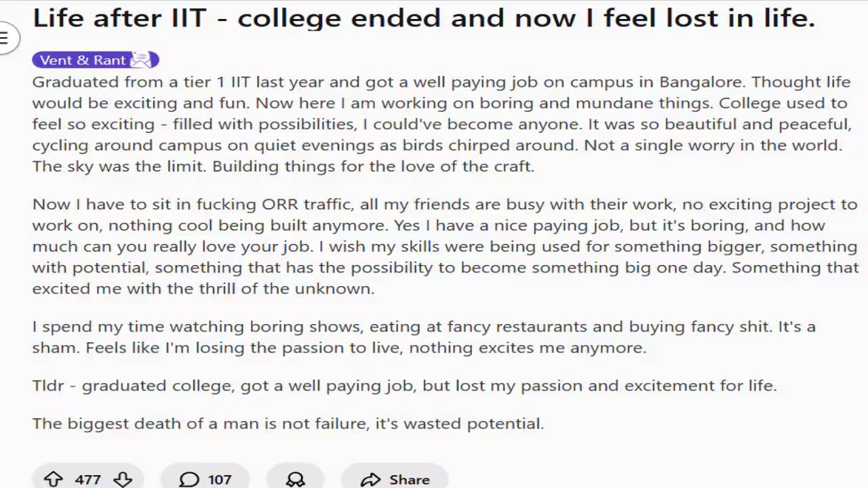The image size is (868, 488).
Task: Click the envelope emoji in the flair tag
Action: coord(141,60)
